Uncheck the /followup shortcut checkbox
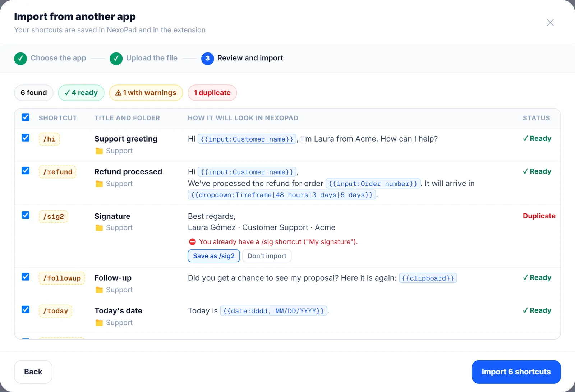Image resolution: width=575 pixels, height=392 pixels. click(x=26, y=277)
